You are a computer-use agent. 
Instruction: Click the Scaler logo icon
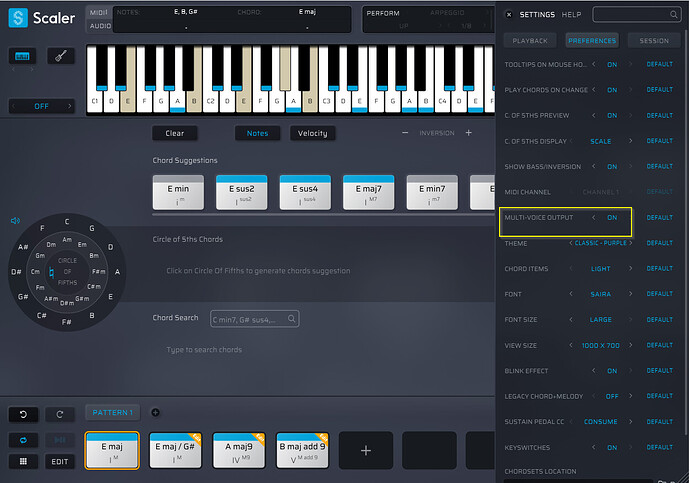pos(18,18)
